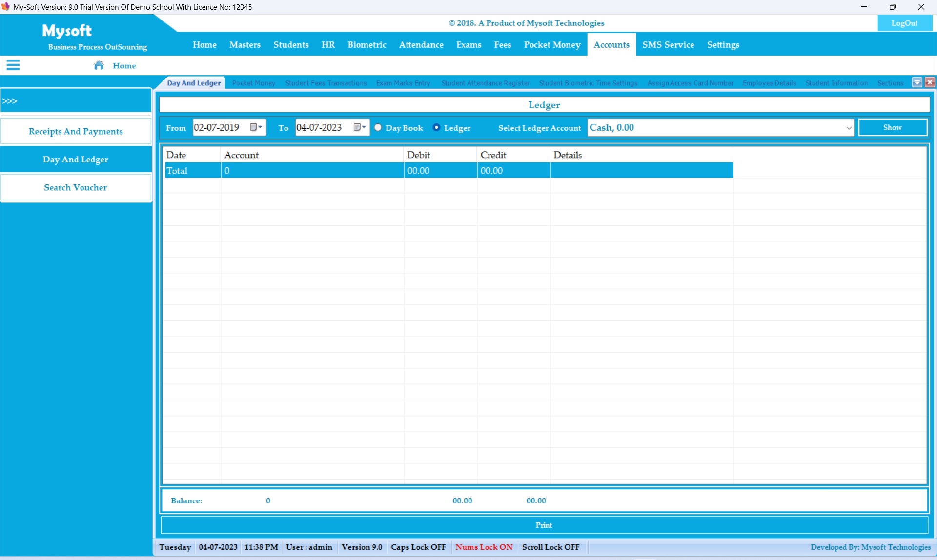The image size is (937, 560).
Task: Click the Mysoft logo
Action: [x=67, y=31]
